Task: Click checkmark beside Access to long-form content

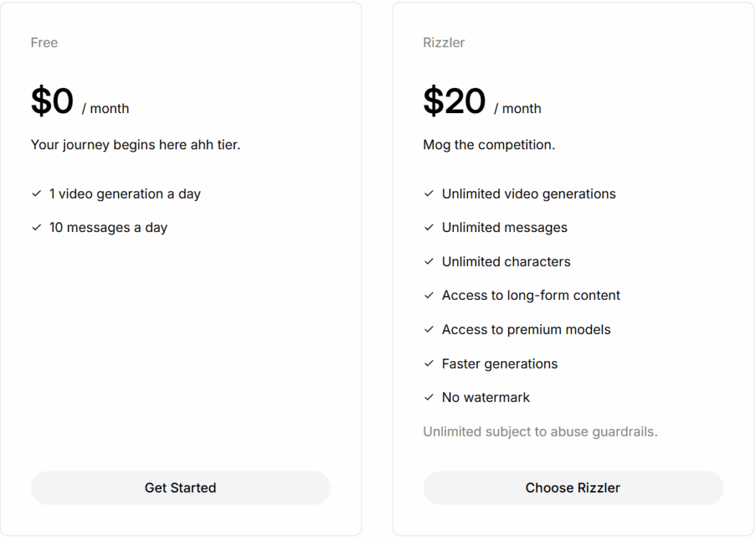Action: pos(429,295)
